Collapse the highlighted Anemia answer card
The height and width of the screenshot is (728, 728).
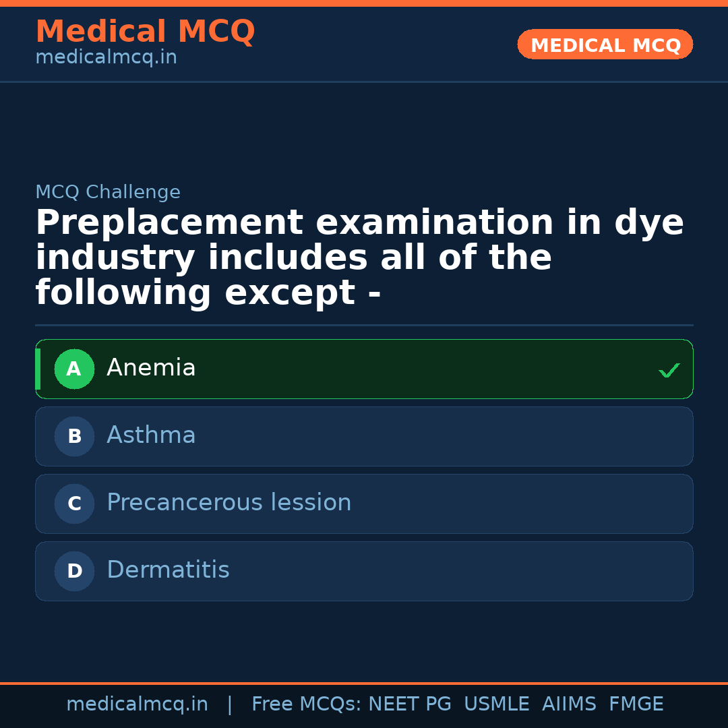tap(364, 369)
